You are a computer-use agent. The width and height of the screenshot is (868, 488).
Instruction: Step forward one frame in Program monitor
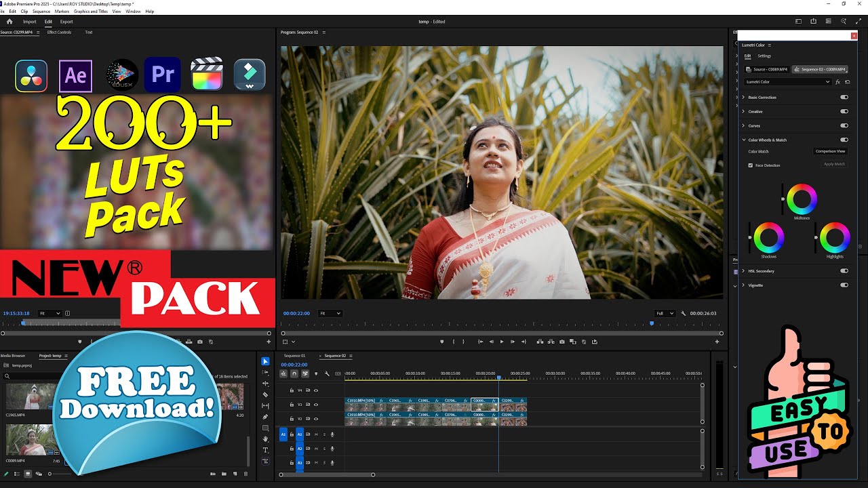pos(513,342)
